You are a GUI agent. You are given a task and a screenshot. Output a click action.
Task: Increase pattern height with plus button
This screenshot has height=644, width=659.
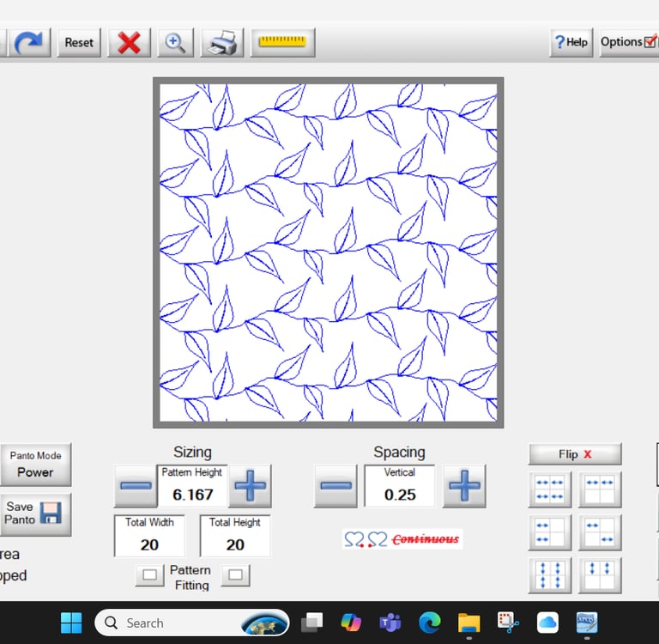[250, 486]
